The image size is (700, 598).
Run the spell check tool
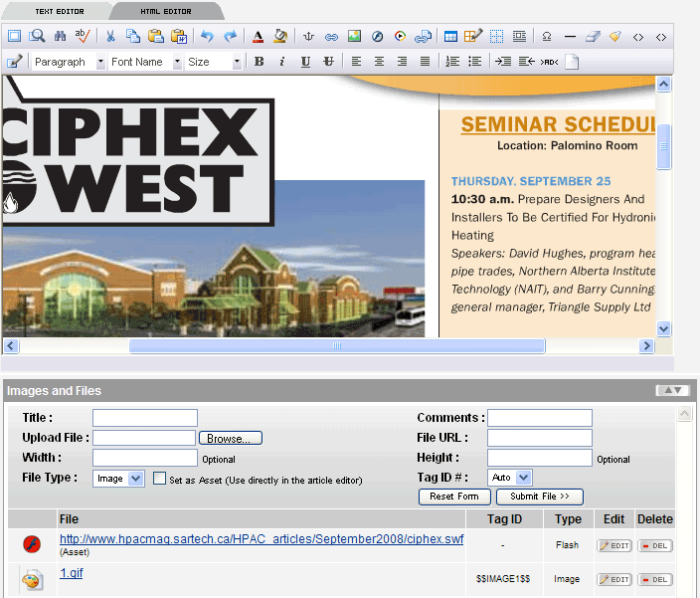coord(83,36)
